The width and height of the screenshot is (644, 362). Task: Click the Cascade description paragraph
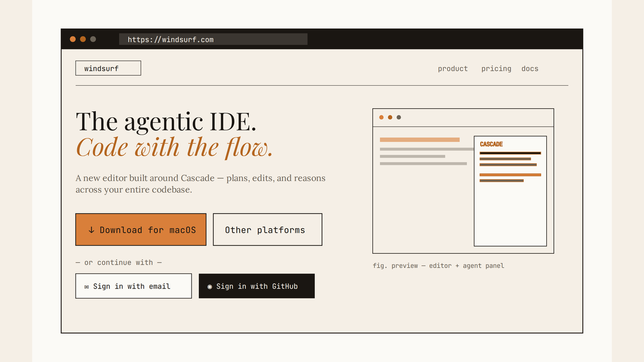tap(201, 183)
